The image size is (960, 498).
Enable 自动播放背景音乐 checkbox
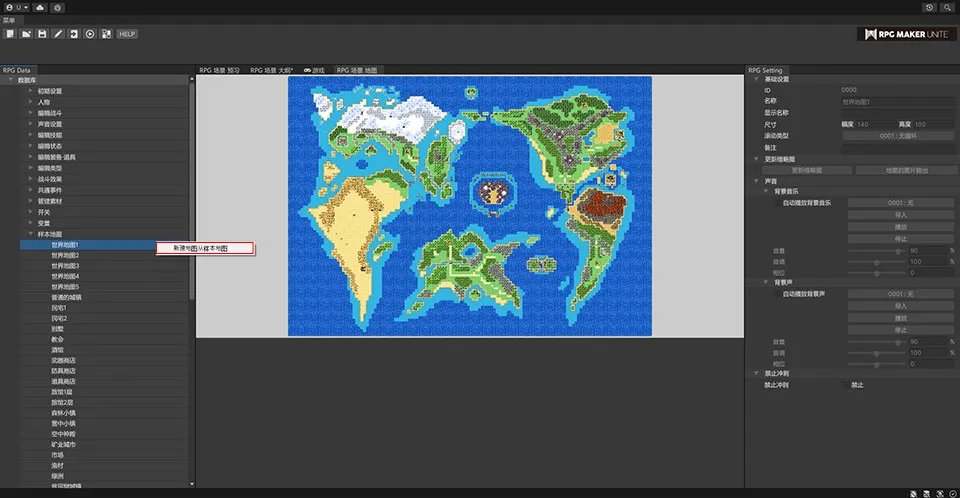click(777, 202)
